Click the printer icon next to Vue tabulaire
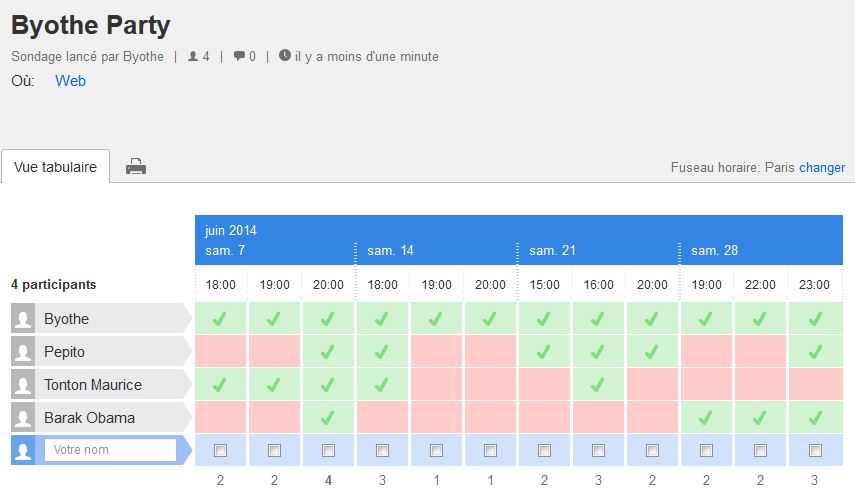This screenshot has height=493, width=855. point(136,167)
